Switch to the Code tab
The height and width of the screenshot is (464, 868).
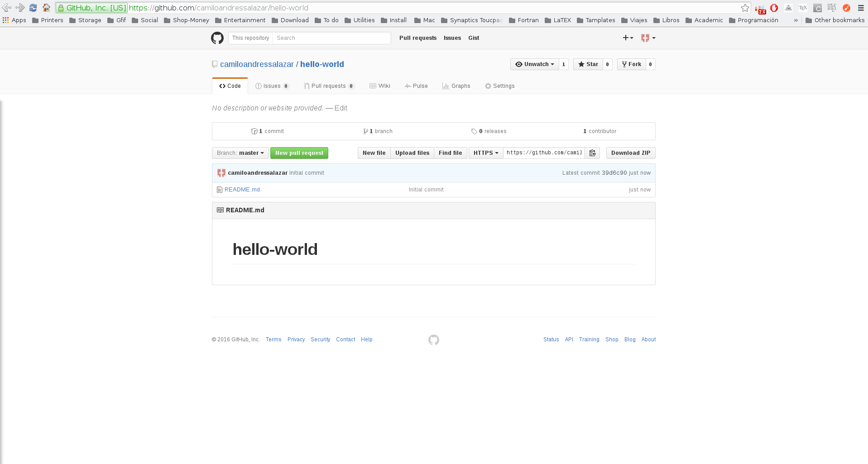[230, 86]
